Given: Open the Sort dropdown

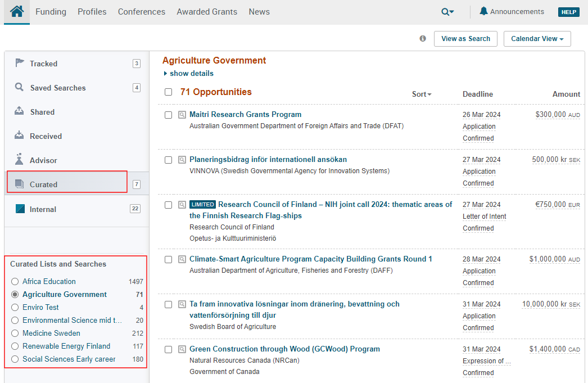Looking at the screenshot, I should 422,94.
